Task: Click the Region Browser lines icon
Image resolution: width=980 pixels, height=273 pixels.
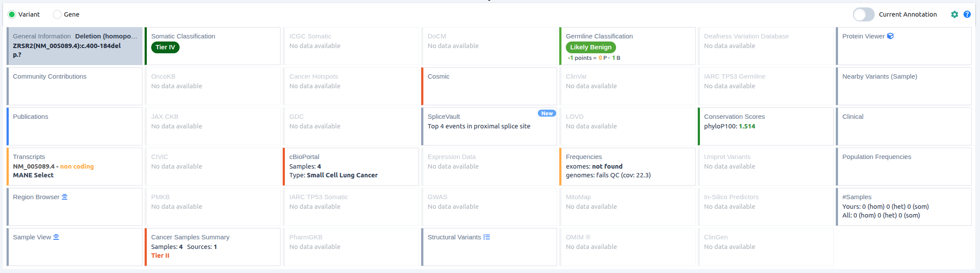Action: [x=65, y=197]
